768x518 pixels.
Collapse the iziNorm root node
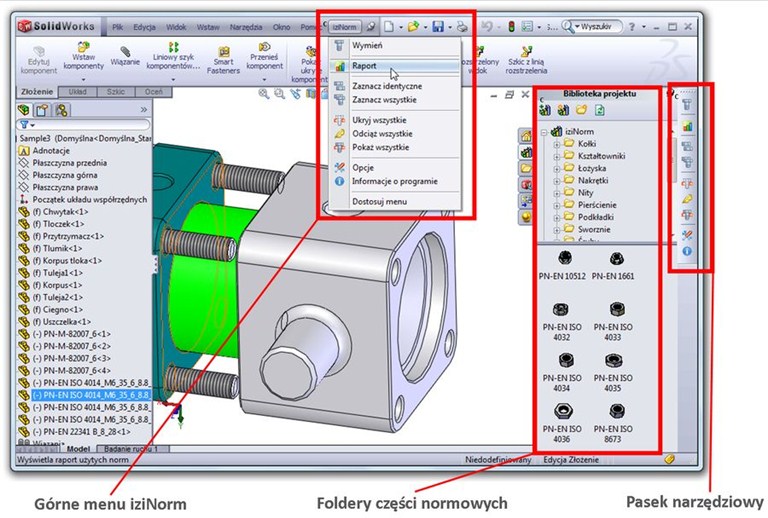coord(544,132)
